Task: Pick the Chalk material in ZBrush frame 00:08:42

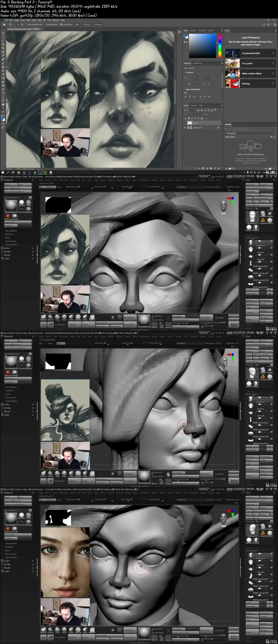Action: click(x=29, y=203)
